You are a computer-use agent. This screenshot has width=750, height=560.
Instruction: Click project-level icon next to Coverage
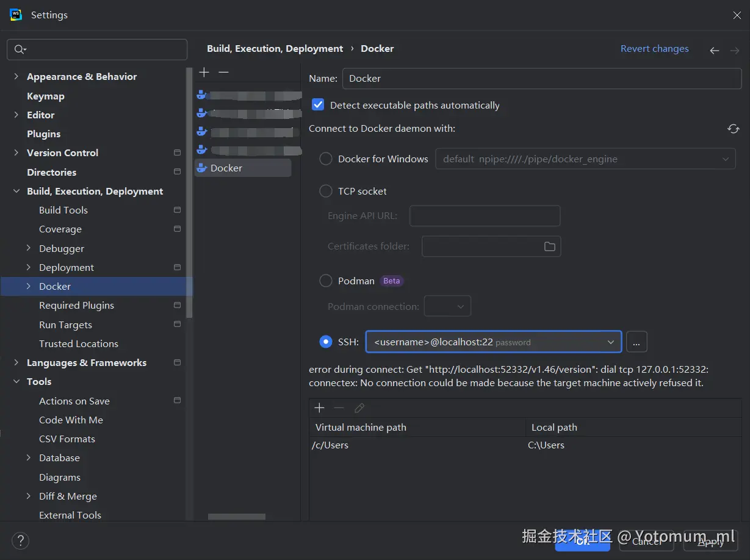[177, 229]
